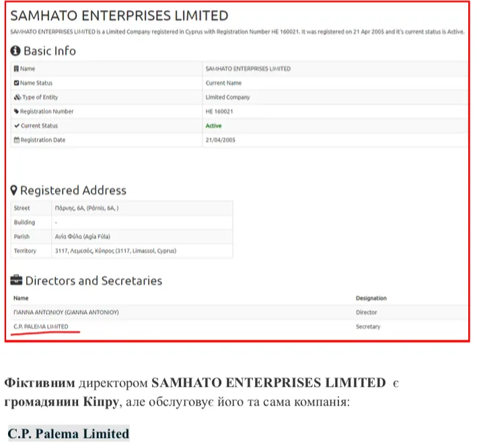
Task: Click the registration date 21/04/2005 value
Action: [x=220, y=140]
